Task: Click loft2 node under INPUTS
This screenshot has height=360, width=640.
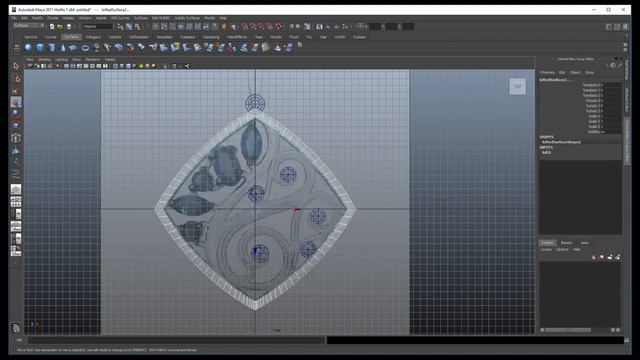Action: tap(547, 153)
